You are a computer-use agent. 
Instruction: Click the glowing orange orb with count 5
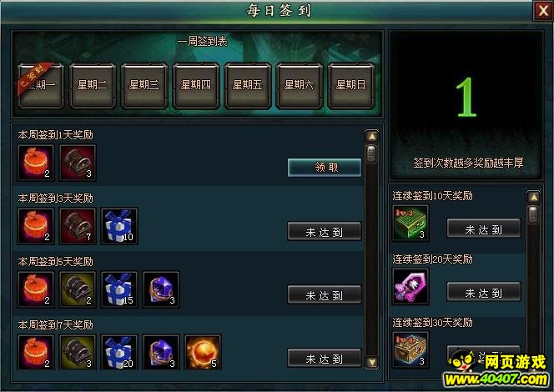click(x=203, y=353)
